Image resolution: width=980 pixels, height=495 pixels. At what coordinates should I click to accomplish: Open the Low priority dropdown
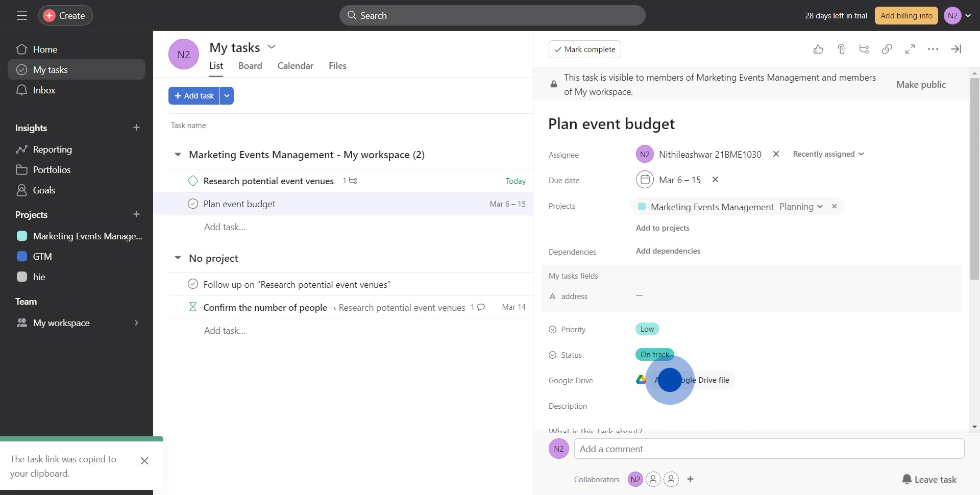[x=647, y=329]
